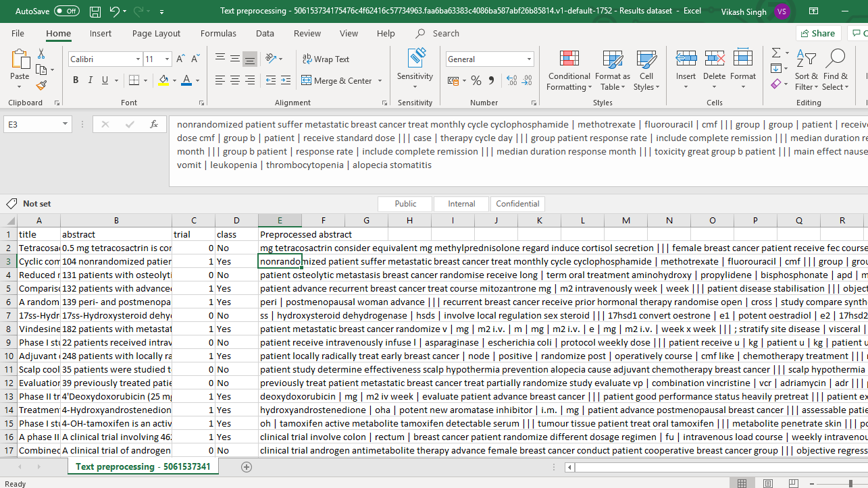
Task: Set sensitivity label to Internal
Action: pos(461,203)
